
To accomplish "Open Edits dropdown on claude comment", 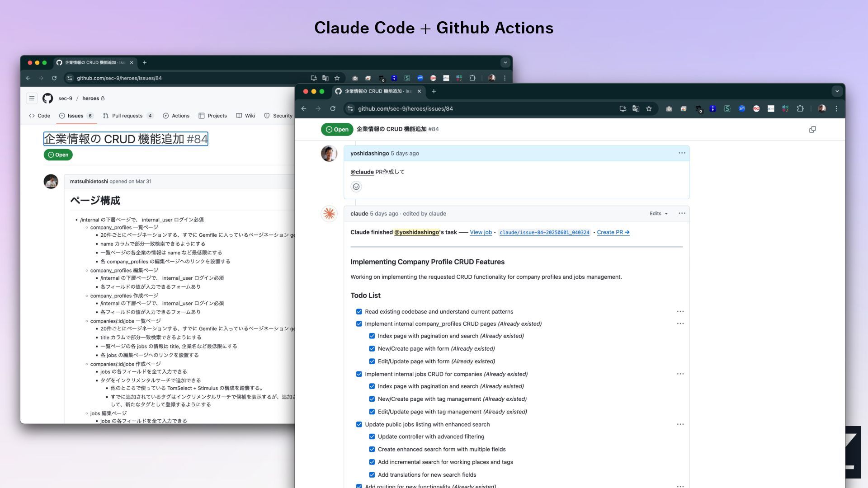I will (659, 214).
